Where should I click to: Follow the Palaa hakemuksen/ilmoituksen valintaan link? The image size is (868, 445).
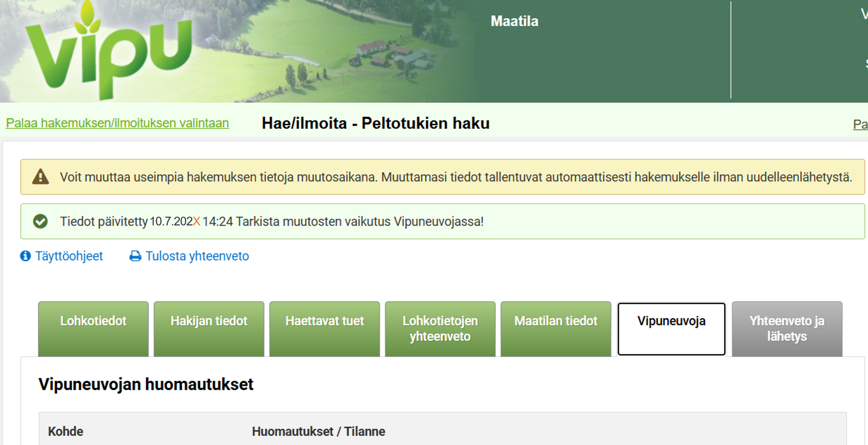[x=117, y=123]
